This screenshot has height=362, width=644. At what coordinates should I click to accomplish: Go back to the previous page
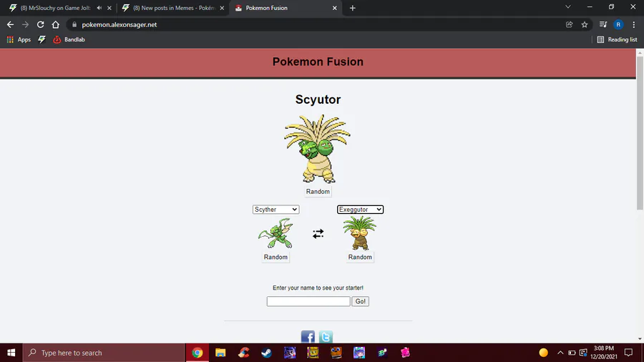point(10,24)
